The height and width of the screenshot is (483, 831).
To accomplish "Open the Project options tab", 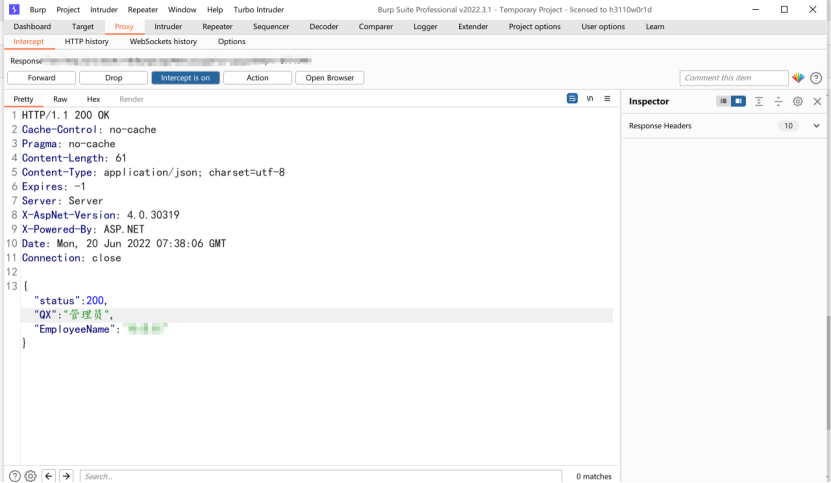I will (535, 27).
